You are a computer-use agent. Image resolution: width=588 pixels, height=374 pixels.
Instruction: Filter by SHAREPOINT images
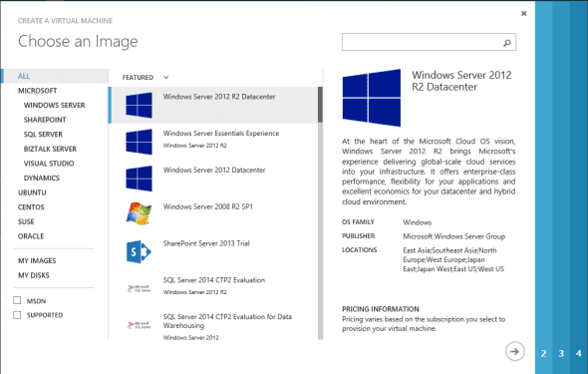(45, 120)
